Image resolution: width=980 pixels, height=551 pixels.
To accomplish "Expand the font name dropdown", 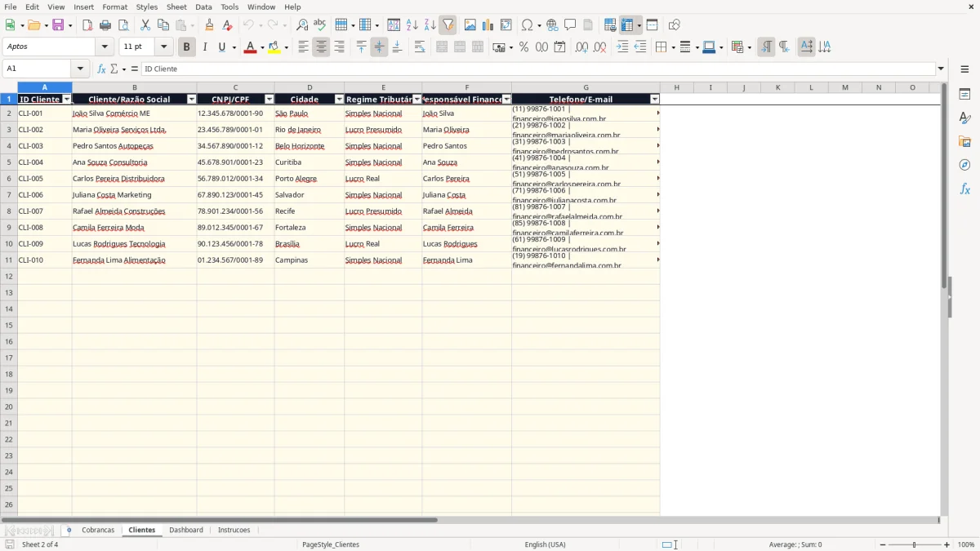I will point(105,47).
